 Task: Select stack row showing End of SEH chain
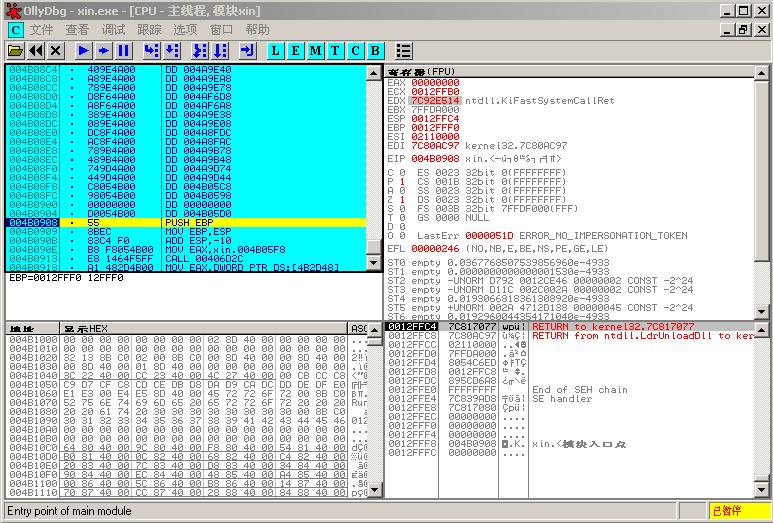coord(569,389)
